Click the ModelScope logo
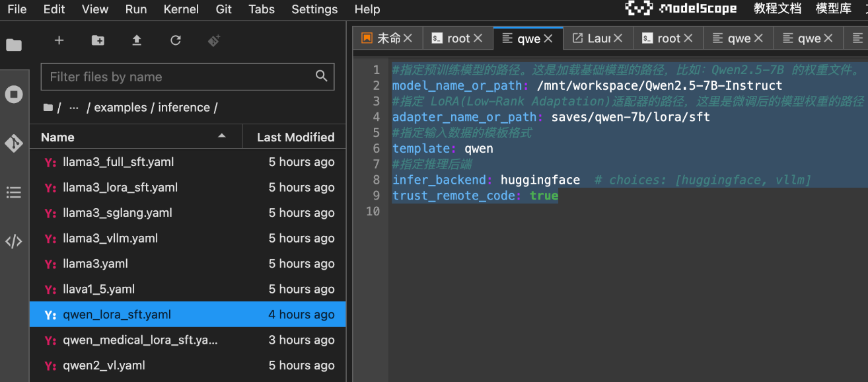This screenshot has width=868, height=382. coord(680,9)
